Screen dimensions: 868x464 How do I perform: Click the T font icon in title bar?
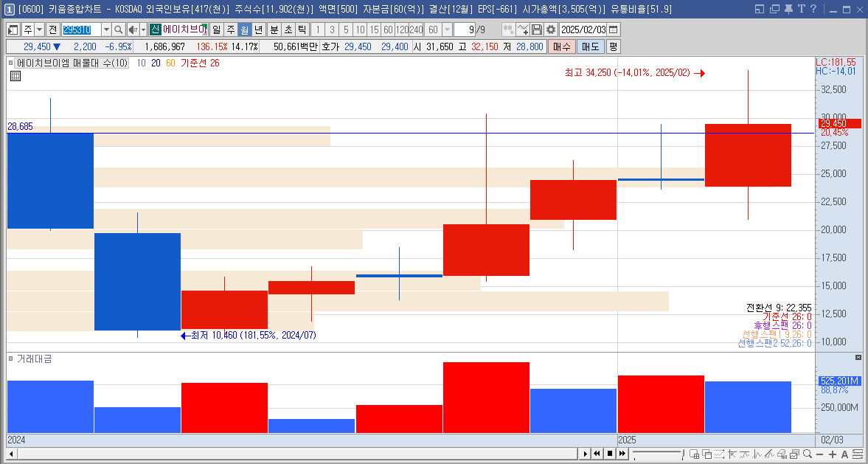pos(800,9)
